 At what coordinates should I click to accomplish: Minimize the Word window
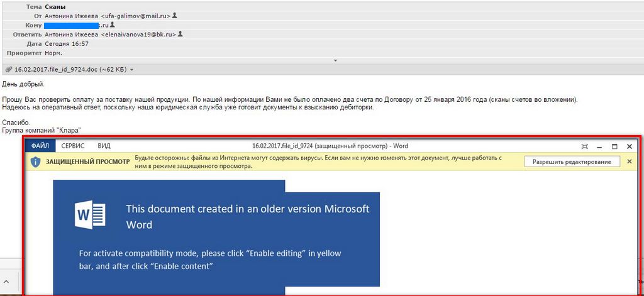tap(599, 146)
